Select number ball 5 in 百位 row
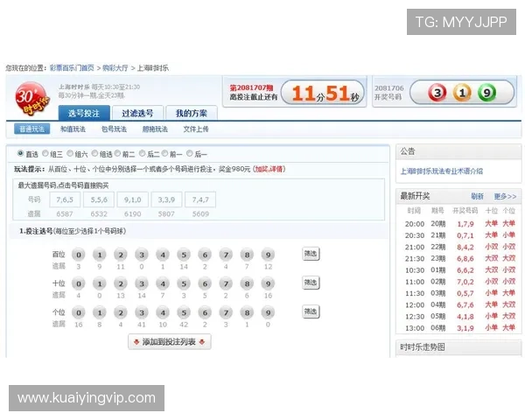 [x=184, y=255]
